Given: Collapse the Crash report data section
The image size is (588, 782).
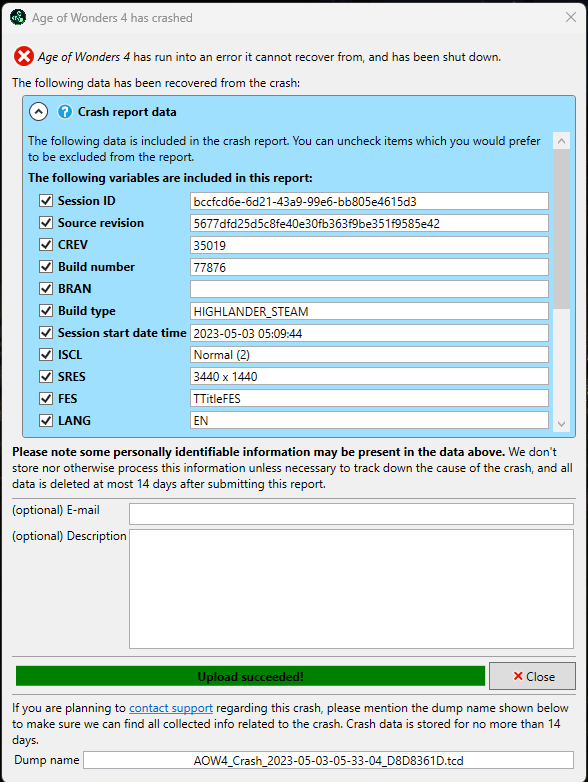Looking at the screenshot, I should [38, 112].
